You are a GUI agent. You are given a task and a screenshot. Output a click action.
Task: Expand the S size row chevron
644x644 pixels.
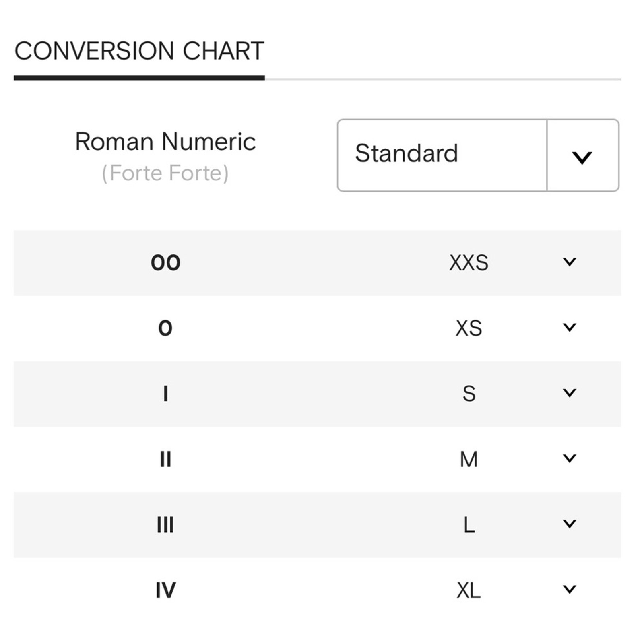click(x=569, y=393)
